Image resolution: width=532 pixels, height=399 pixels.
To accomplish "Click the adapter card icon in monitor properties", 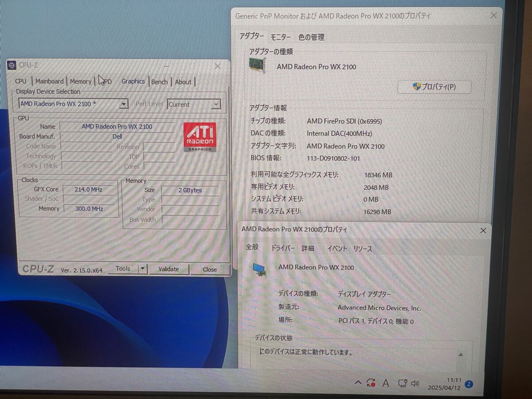I will [258, 66].
